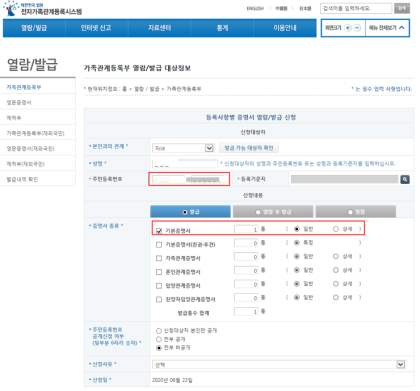420x391 pixels.
Task: Focus the 검색어를 입력하세요 search box
Action: pyautogui.click(x=356, y=8)
